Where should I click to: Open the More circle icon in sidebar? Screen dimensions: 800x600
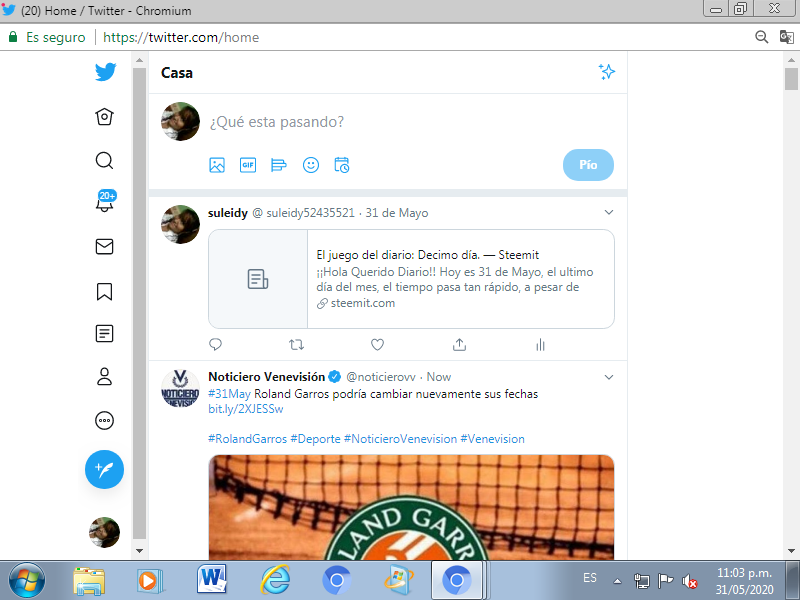tap(105, 420)
